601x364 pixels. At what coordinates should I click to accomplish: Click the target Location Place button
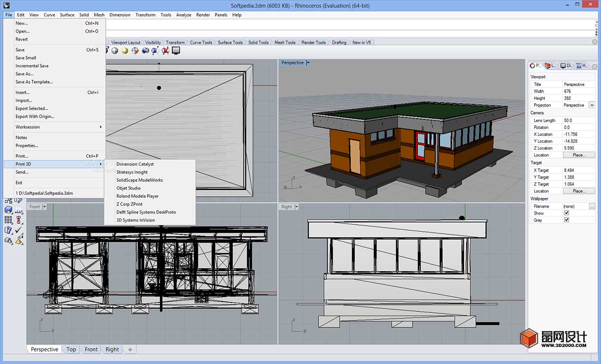coord(579,191)
